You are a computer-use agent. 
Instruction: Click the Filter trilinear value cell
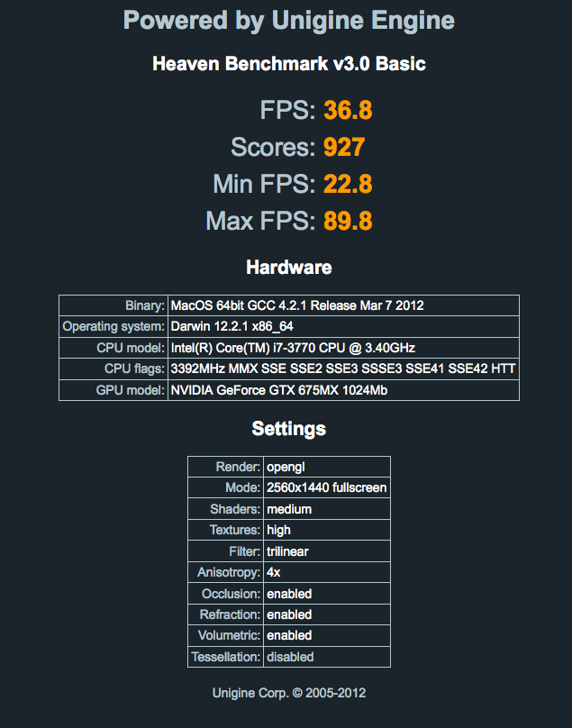pyautogui.click(x=327, y=551)
